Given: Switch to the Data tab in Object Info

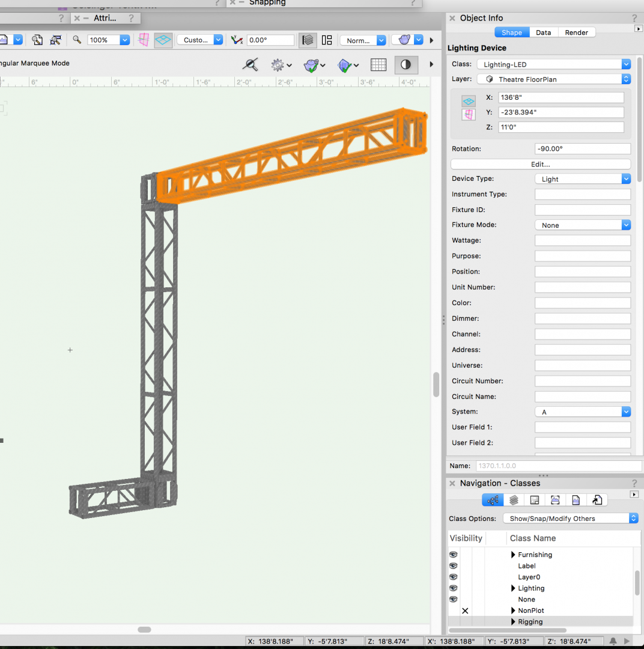Looking at the screenshot, I should coord(543,32).
